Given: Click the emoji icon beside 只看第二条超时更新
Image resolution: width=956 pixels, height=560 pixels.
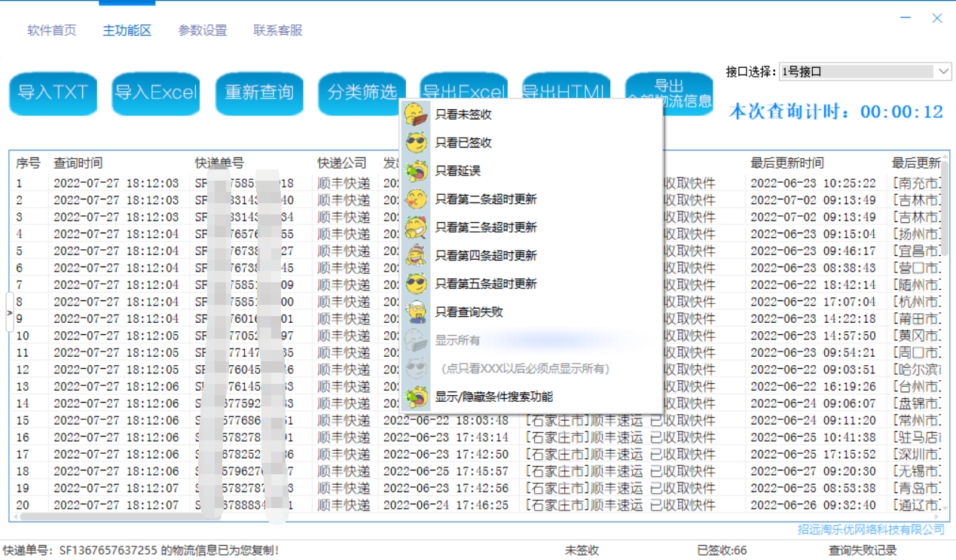Looking at the screenshot, I should coord(416,199).
